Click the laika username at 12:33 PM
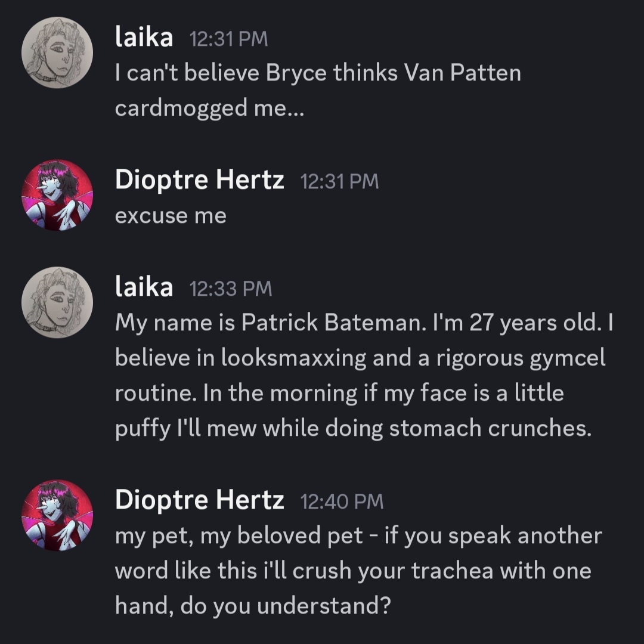644x644 pixels. point(144,287)
